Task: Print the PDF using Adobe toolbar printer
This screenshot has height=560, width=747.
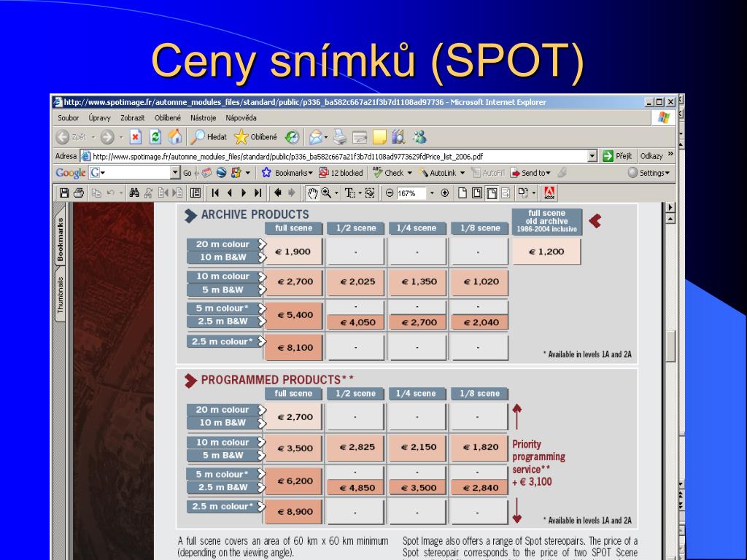Action: tap(79, 192)
